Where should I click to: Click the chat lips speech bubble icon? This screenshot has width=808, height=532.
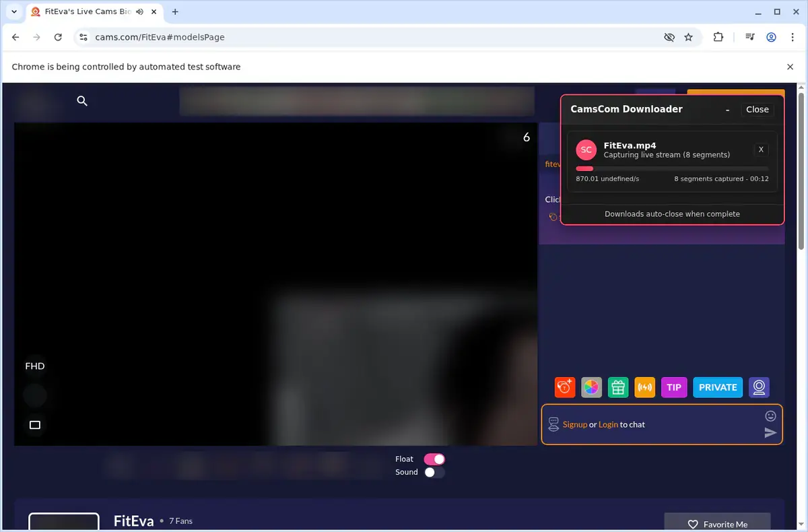(553, 424)
